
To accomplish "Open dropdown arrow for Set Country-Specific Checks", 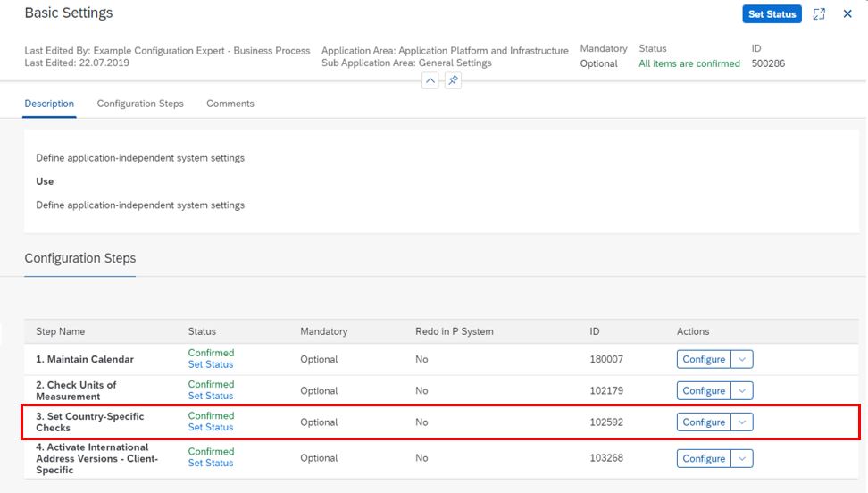I will 742,422.
